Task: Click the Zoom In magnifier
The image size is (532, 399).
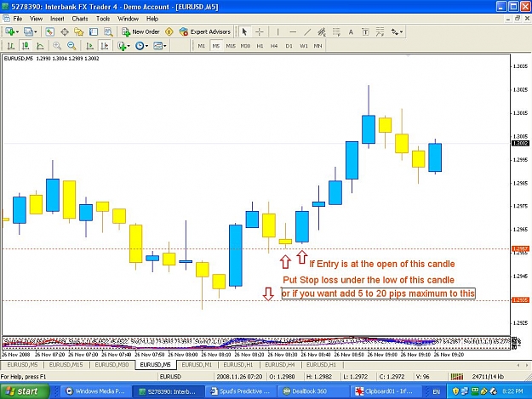Action: (x=57, y=45)
